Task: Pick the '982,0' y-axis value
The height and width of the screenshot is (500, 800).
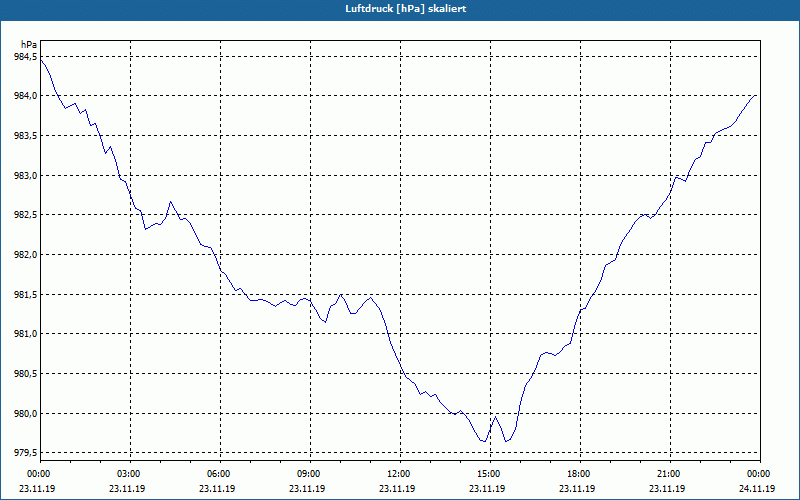Action: click(25, 255)
